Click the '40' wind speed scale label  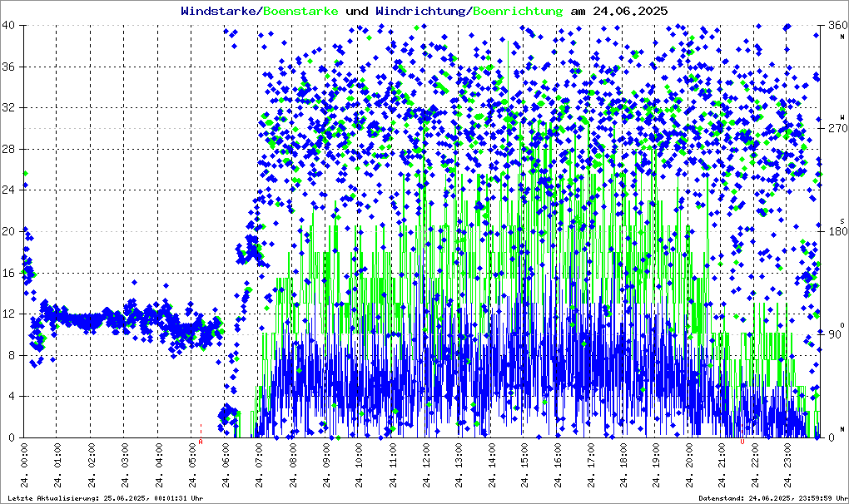(8, 26)
